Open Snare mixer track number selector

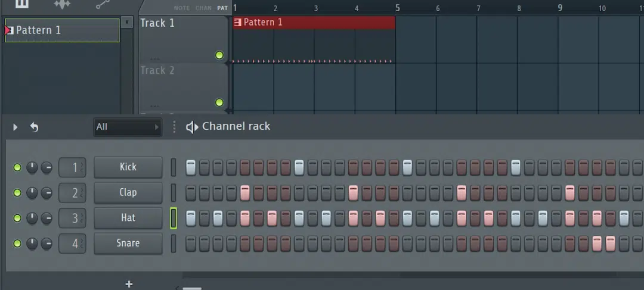[72, 244]
